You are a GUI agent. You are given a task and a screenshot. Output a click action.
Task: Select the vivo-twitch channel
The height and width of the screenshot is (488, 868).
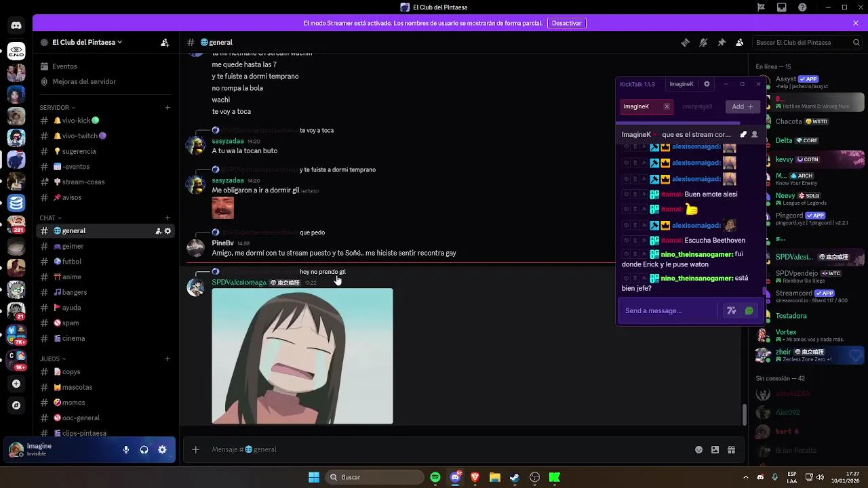pos(105,136)
